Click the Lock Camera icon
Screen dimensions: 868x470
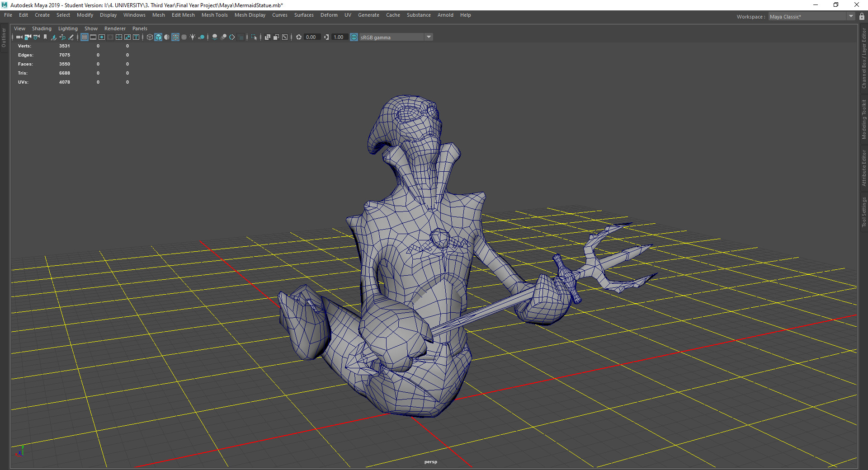pos(28,37)
